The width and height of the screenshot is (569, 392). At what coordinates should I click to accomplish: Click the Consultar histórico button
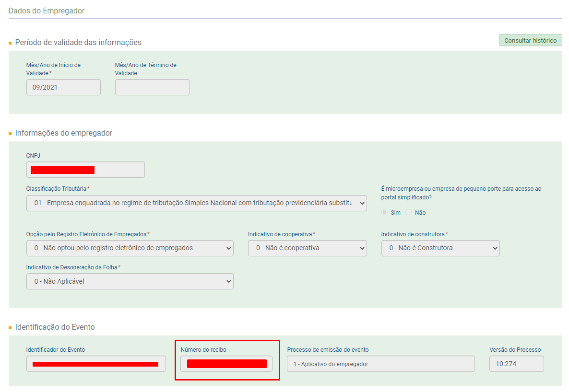pyautogui.click(x=530, y=41)
